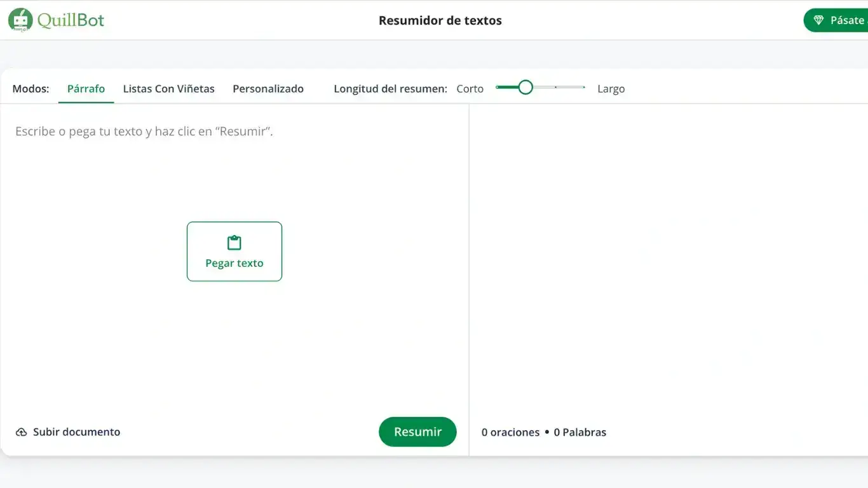The width and height of the screenshot is (868, 488).
Task: Click the diamond icon on the Pásate button
Action: point(818,20)
